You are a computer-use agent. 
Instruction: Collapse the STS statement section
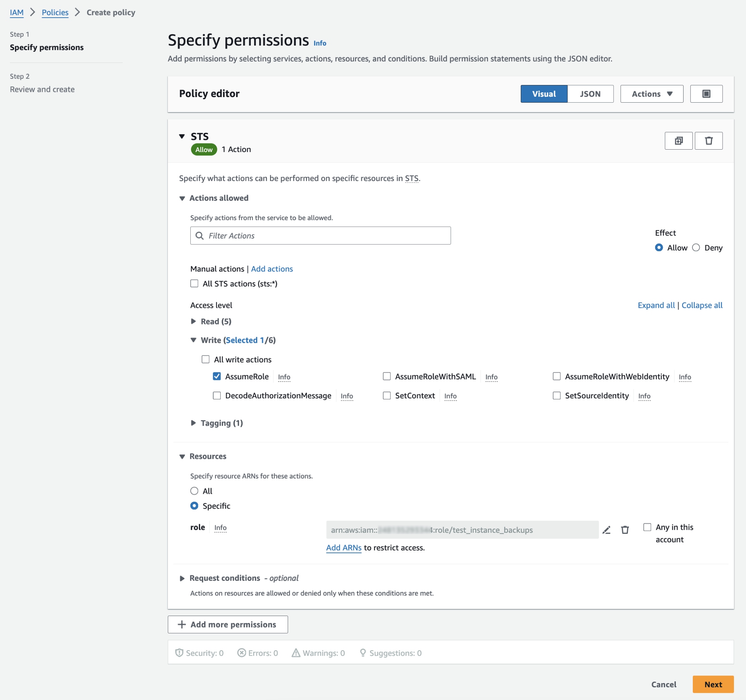coord(182,136)
